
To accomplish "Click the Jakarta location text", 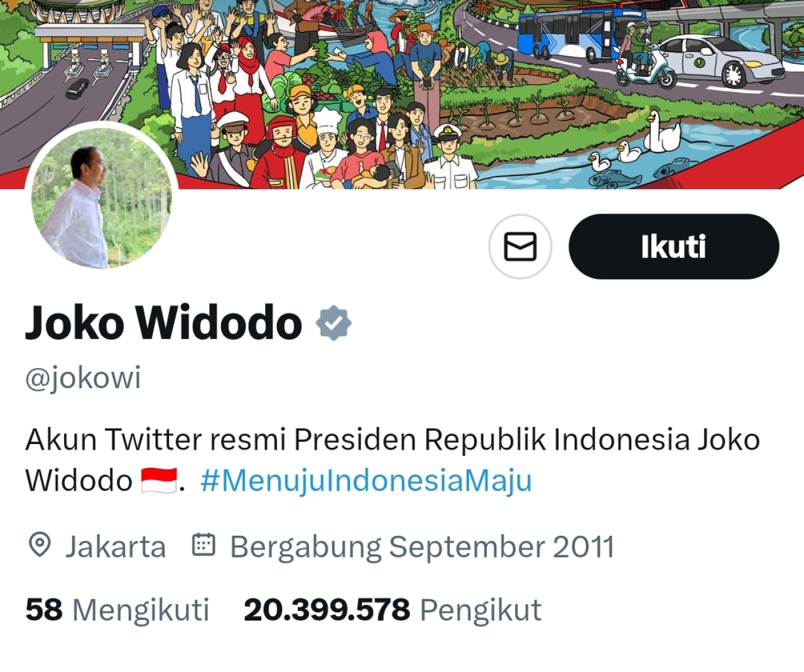I will coord(116,546).
